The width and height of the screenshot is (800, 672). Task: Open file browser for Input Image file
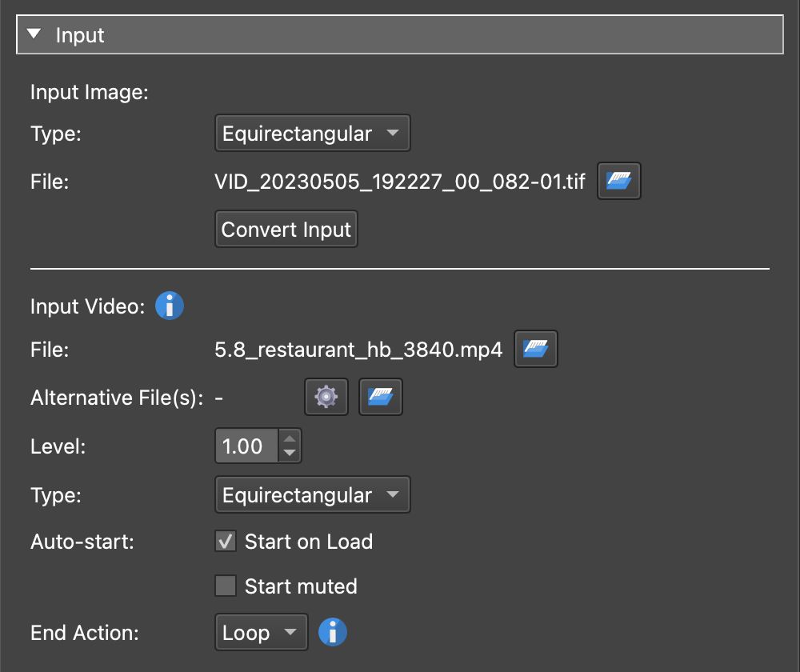[618, 181]
